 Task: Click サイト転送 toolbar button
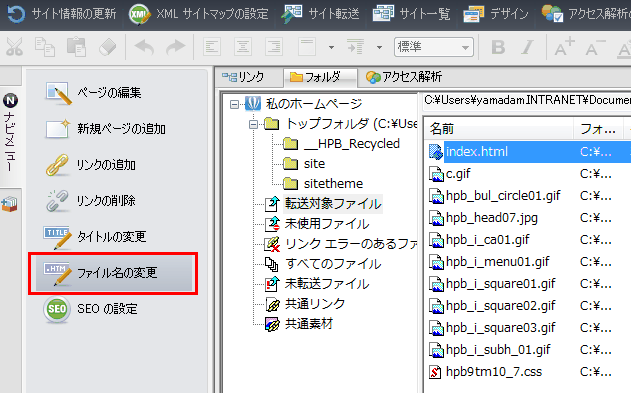coord(320,14)
